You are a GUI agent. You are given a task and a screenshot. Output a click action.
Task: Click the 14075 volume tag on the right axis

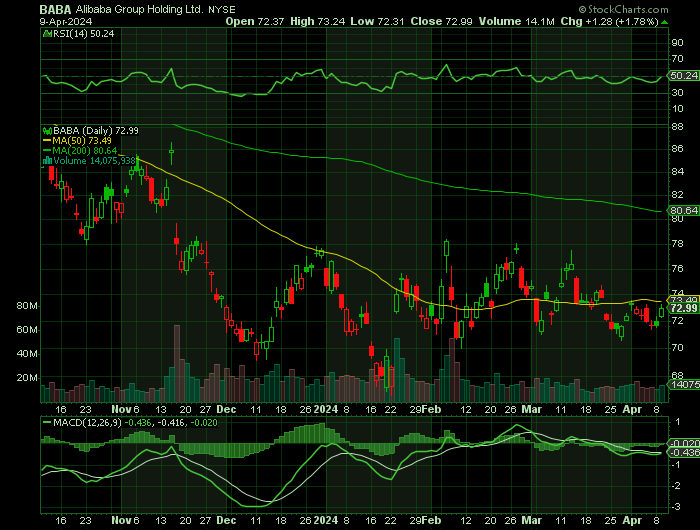pos(684,384)
